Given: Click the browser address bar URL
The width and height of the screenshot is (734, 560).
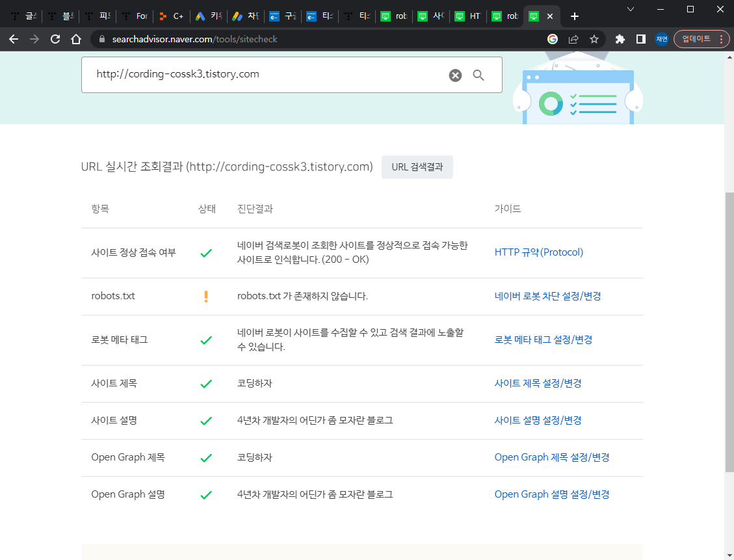Looking at the screenshot, I should (x=195, y=39).
